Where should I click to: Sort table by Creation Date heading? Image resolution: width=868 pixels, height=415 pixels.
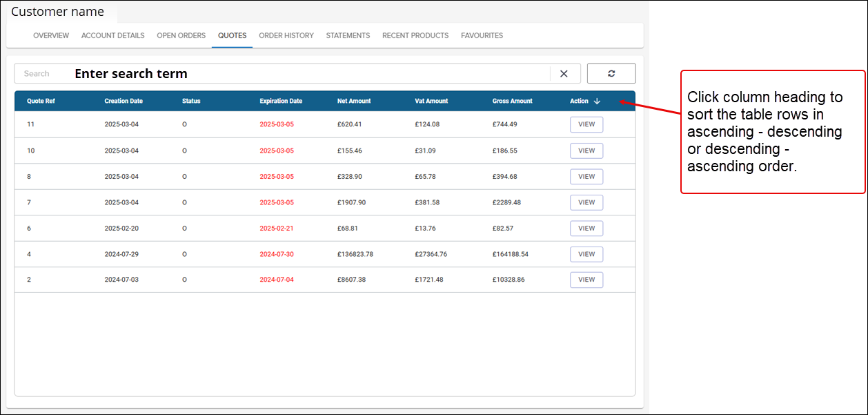[124, 102]
